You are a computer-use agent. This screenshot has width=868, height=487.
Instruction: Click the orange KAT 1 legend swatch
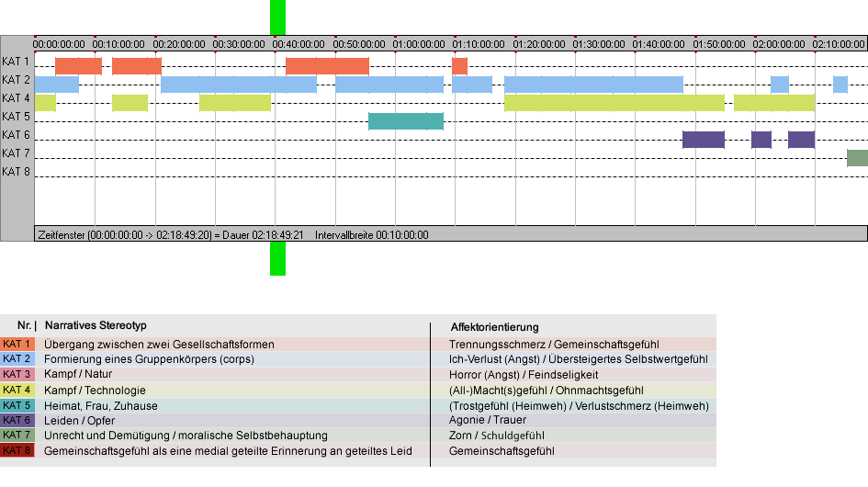pyautogui.click(x=17, y=344)
